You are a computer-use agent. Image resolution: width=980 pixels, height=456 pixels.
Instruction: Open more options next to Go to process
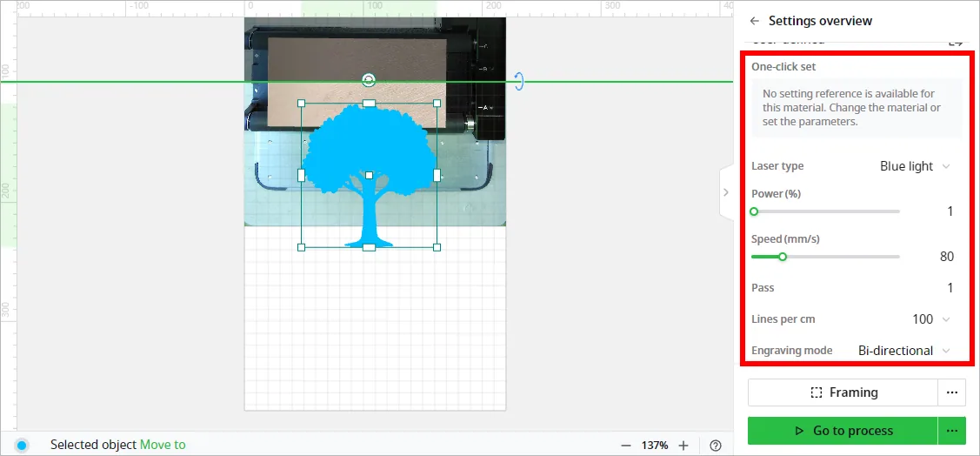952,431
